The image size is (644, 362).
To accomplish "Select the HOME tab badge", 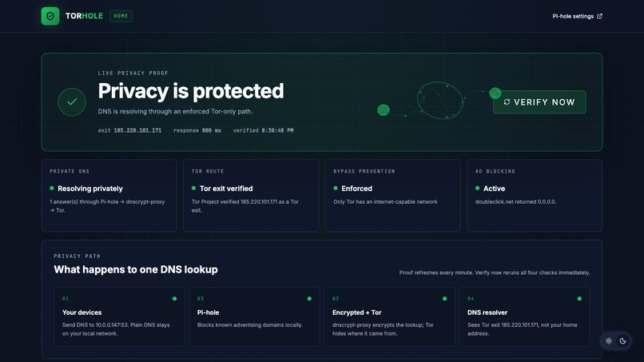I will pyautogui.click(x=121, y=16).
